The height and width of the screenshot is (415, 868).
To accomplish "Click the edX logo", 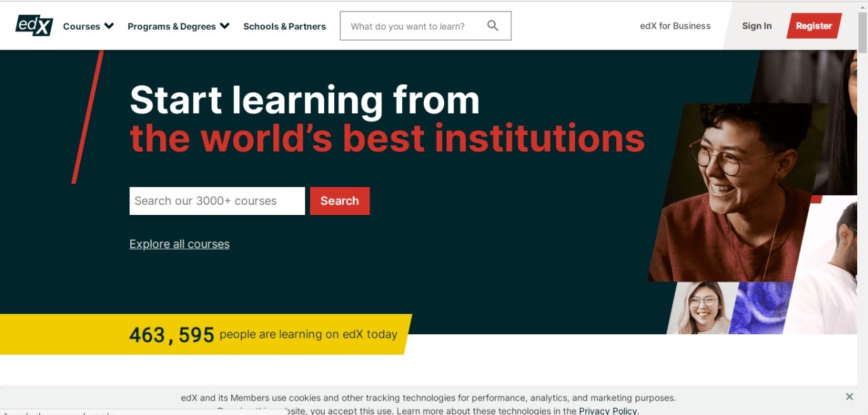I will (35, 26).
